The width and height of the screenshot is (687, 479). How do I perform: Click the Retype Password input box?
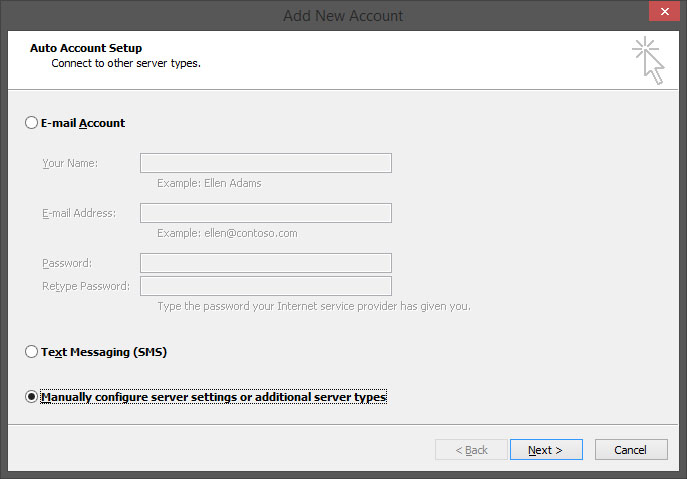(266, 286)
